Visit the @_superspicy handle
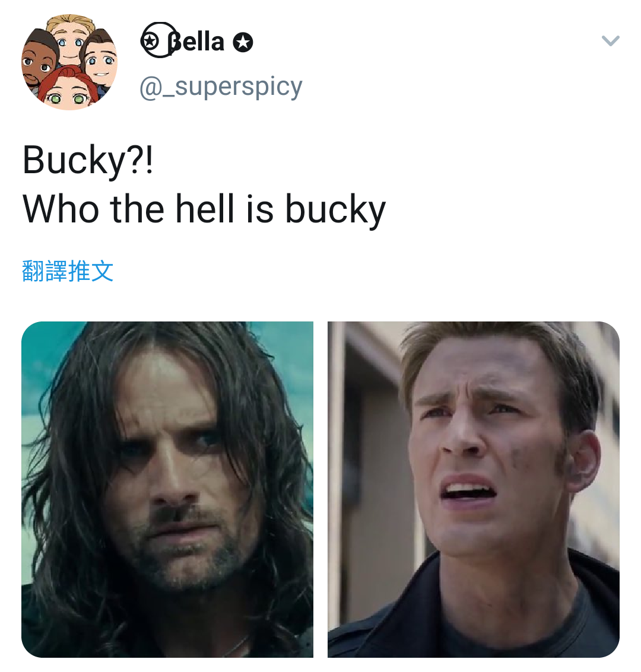This screenshot has height=672, width=641. tap(221, 87)
